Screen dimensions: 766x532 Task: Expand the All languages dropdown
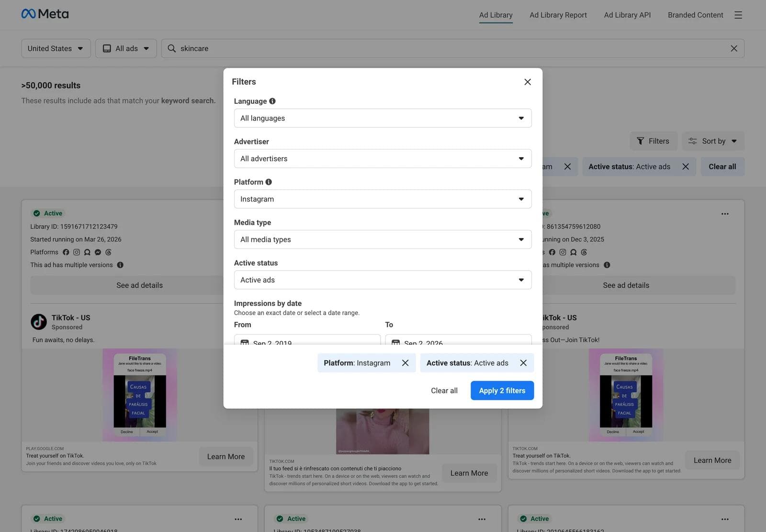pyautogui.click(x=383, y=118)
